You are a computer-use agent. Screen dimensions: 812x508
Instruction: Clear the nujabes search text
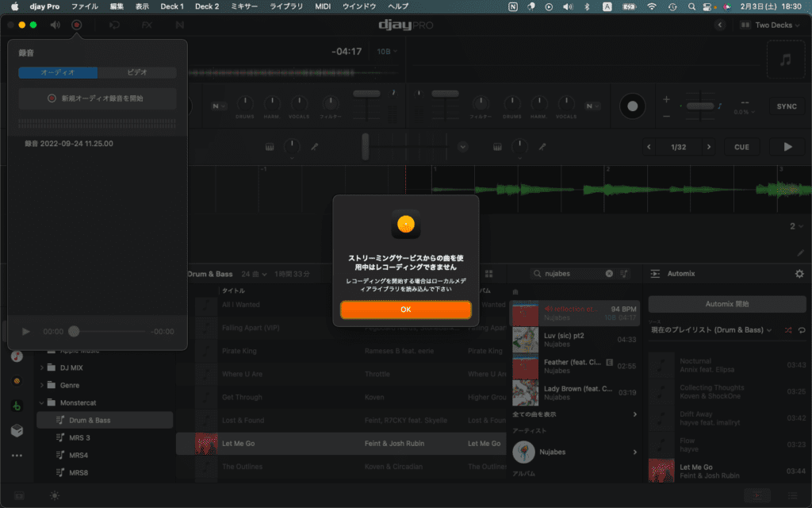pos(609,274)
